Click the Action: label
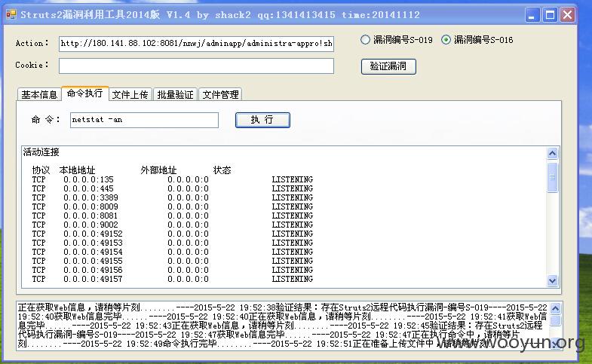The image size is (592, 364). tap(32, 44)
